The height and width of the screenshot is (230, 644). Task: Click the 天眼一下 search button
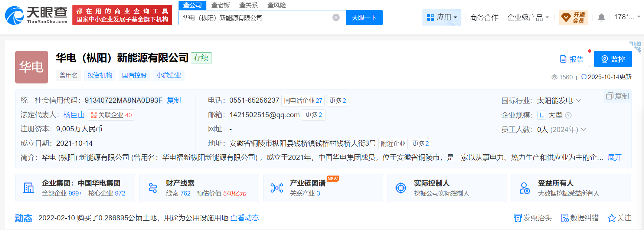364,17
